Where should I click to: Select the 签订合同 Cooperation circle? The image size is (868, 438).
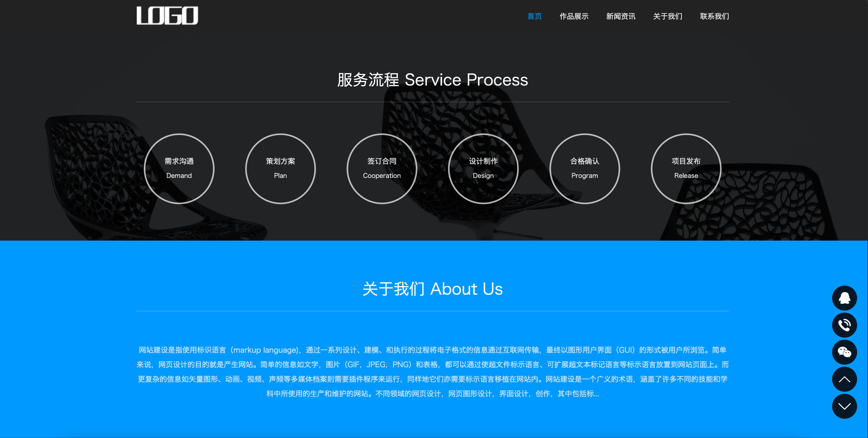pos(382,169)
